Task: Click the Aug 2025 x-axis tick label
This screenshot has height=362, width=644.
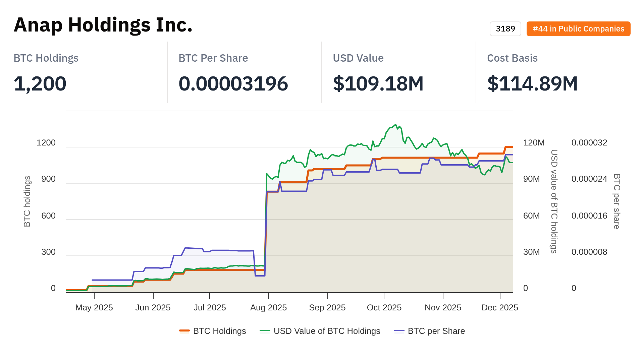Action: (x=268, y=307)
